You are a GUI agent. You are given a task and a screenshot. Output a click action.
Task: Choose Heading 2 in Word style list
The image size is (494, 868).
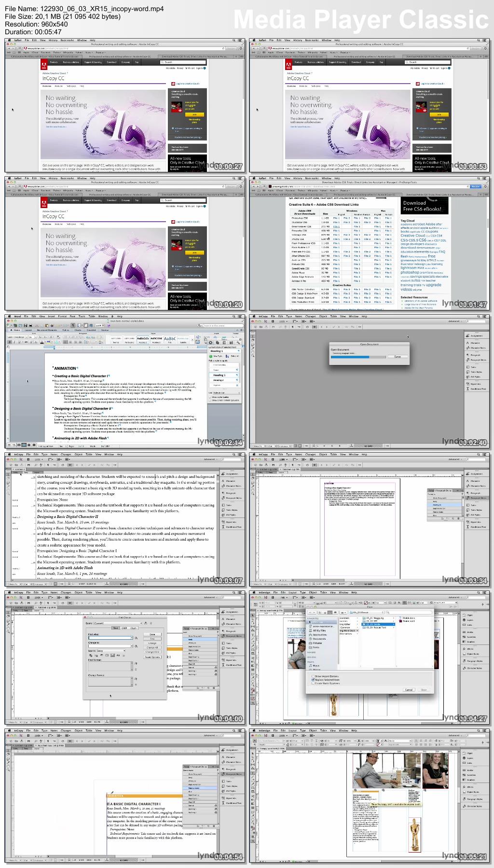click(x=223, y=380)
